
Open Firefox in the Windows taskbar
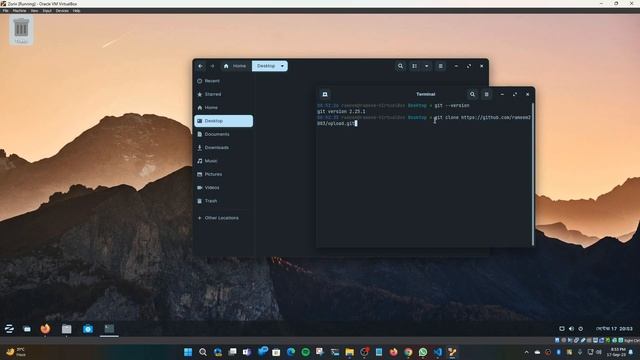click(x=393, y=352)
